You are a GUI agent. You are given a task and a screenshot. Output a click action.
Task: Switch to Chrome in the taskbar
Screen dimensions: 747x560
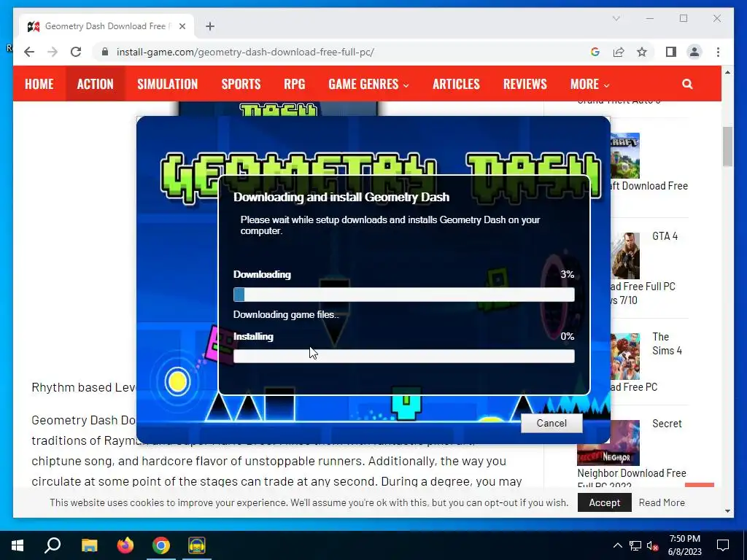[161, 545]
